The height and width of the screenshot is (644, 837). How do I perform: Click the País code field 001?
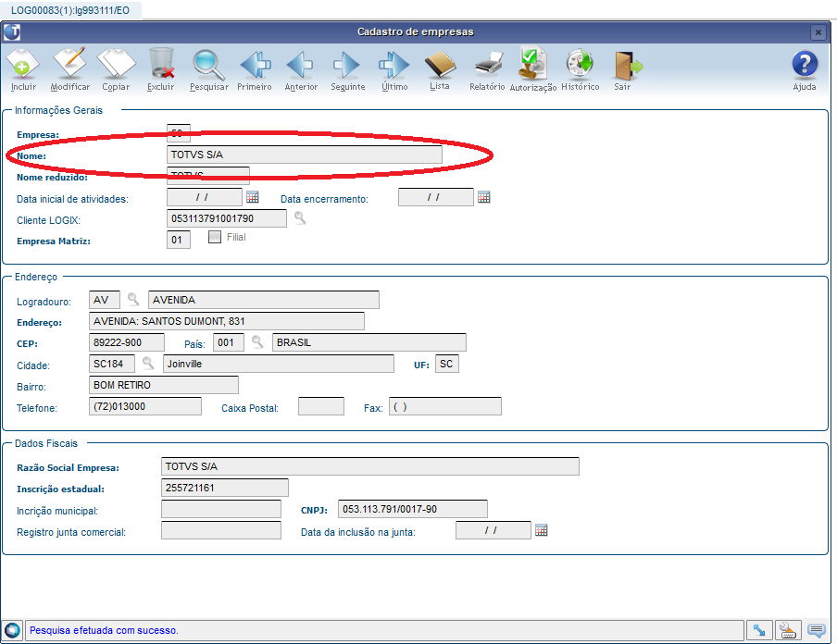pyautogui.click(x=229, y=342)
